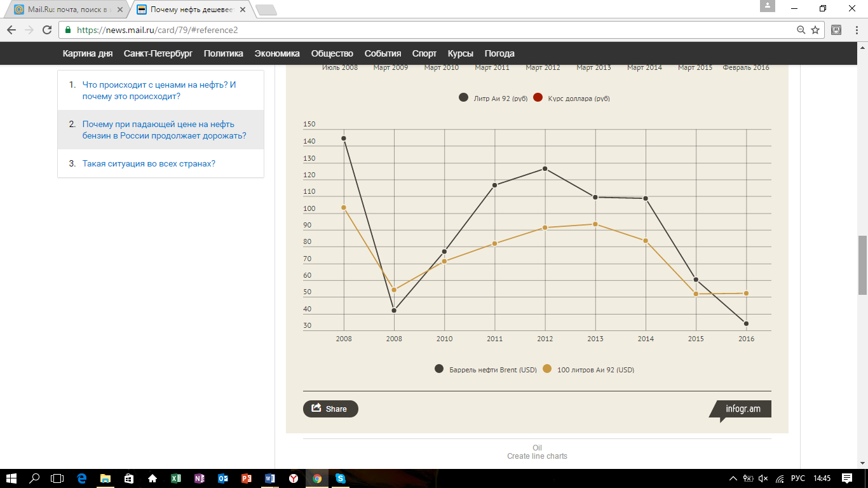This screenshot has height=488, width=868.
Task: Click the Chrome icon on the taskbar
Action: click(x=317, y=478)
